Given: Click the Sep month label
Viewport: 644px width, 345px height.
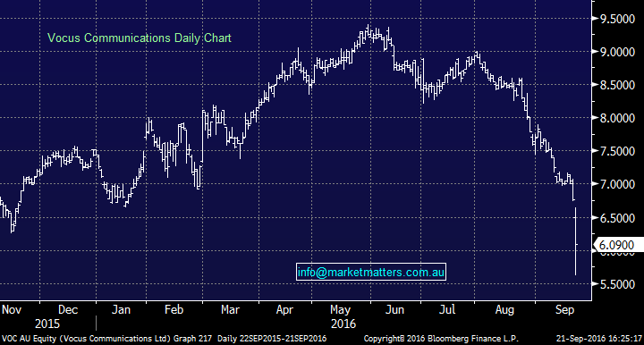Looking at the screenshot, I should coord(564,310).
